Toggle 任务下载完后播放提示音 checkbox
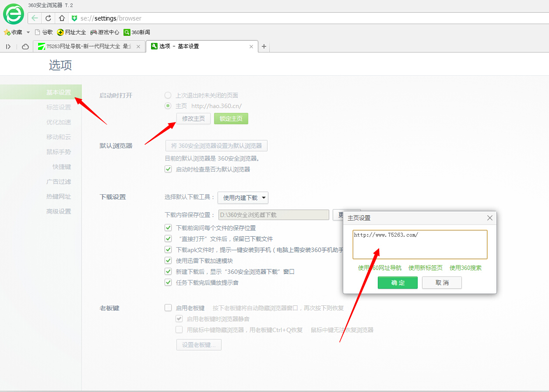Image resolution: width=549 pixels, height=392 pixels. pyautogui.click(x=168, y=282)
